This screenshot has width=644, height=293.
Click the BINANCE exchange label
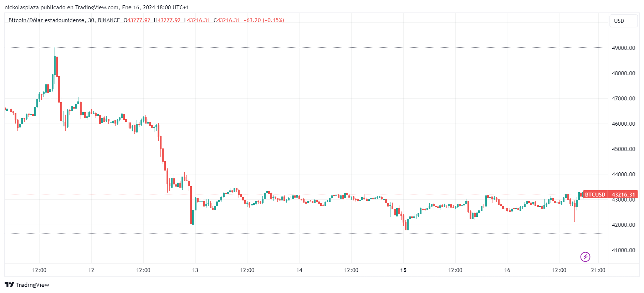pyautogui.click(x=109, y=20)
